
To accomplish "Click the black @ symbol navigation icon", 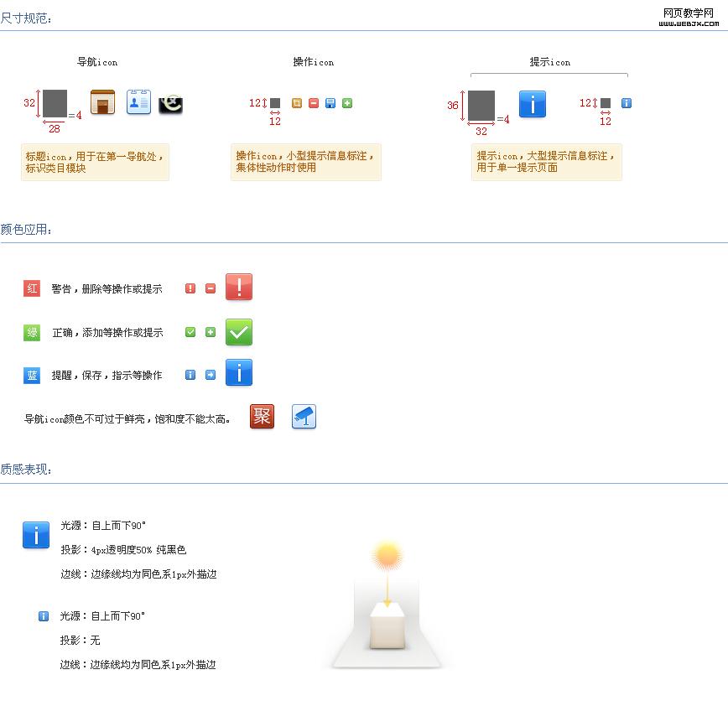I will [171, 103].
